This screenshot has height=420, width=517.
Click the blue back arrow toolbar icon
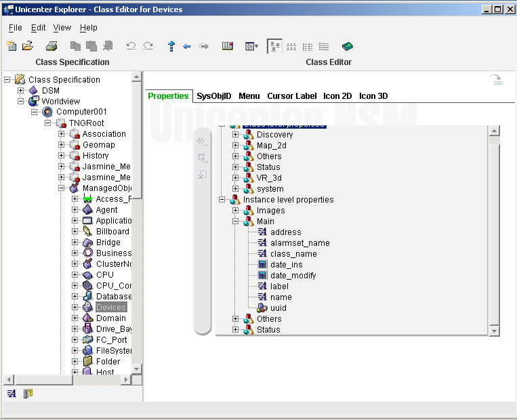[187, 46]
